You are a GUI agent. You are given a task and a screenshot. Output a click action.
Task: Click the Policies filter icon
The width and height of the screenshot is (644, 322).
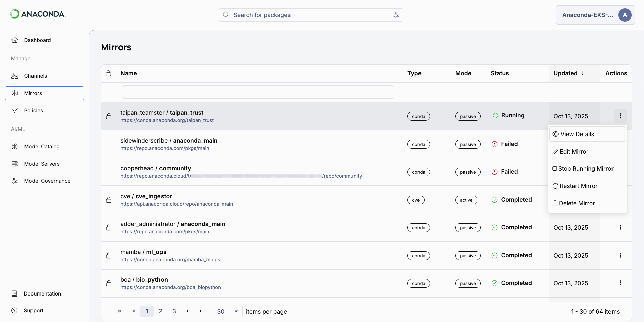[15, 110]
